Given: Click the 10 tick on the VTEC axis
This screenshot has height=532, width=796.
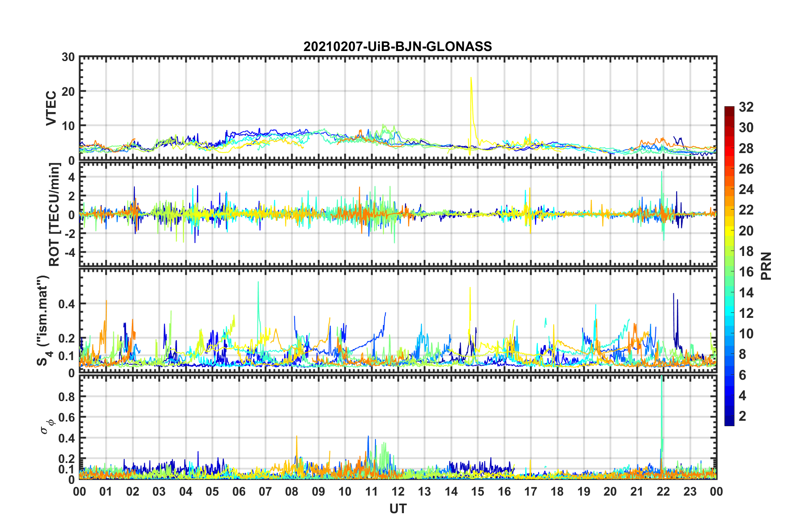Looking at the screenshot, I should click(68, 126).
